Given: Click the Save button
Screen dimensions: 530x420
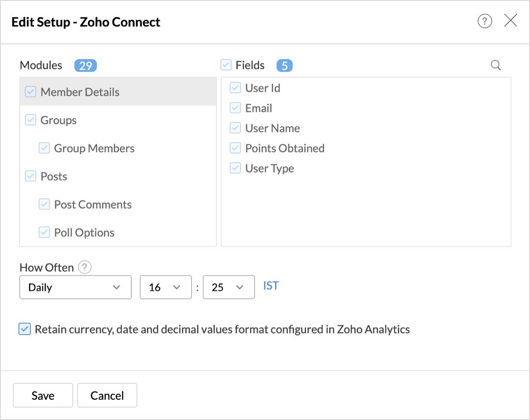Looking at the screenshot, I should 43,395.
